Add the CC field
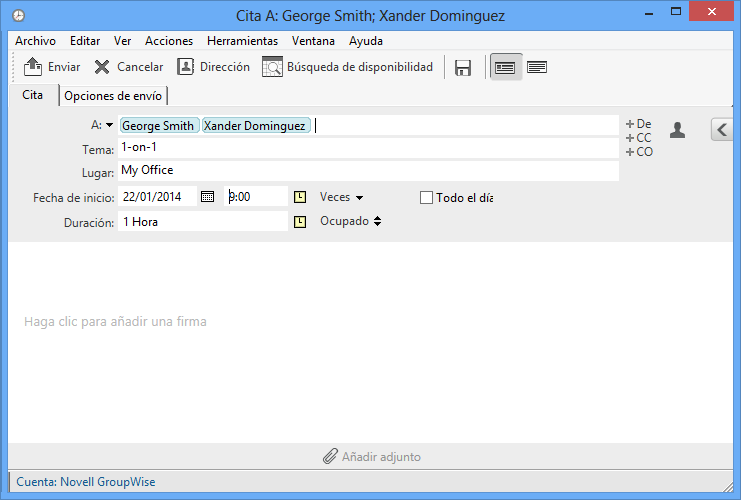 [x=638, y=138]
